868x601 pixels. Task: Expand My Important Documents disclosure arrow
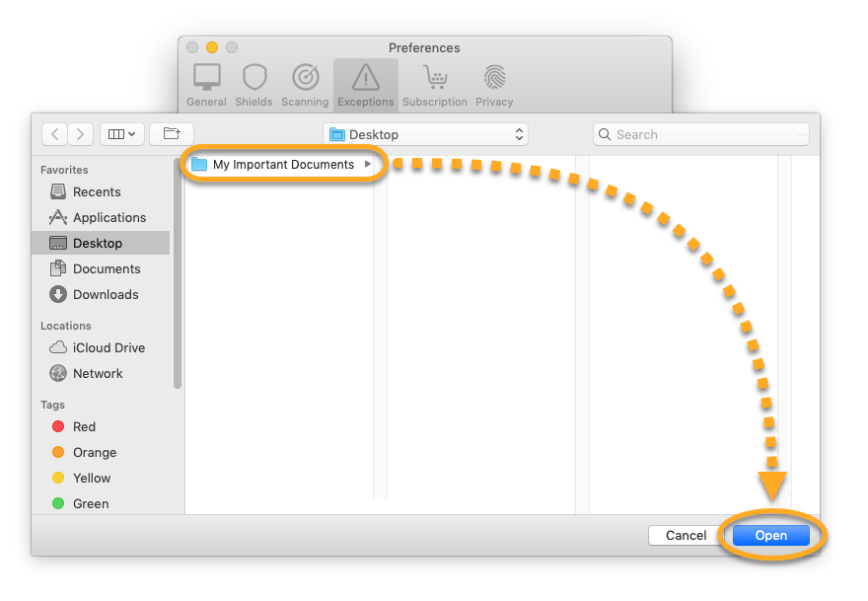pos(368,164)
